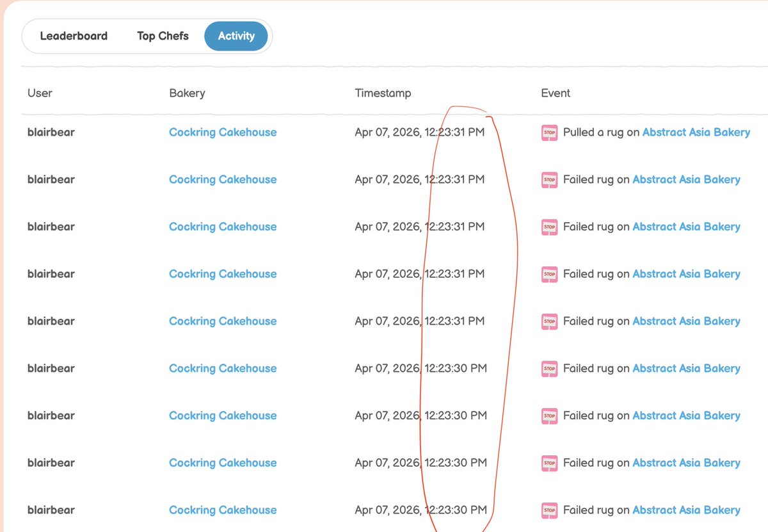The width and height of the screenshot is (768, 532).
Task: Open Cockring Cakehouse in the Pulled a rug row
Action: 223,133
